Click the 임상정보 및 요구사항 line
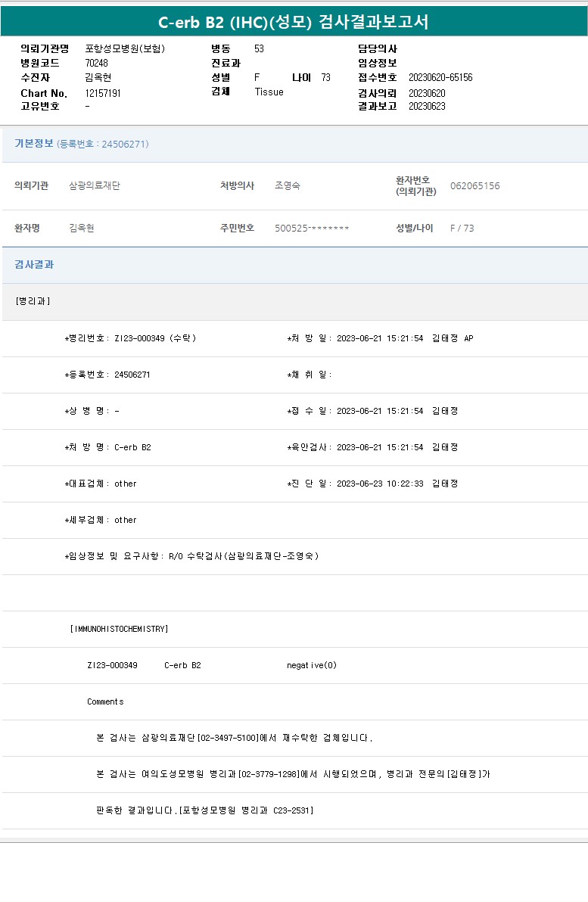Screen dimensions: 588x902 191,556
